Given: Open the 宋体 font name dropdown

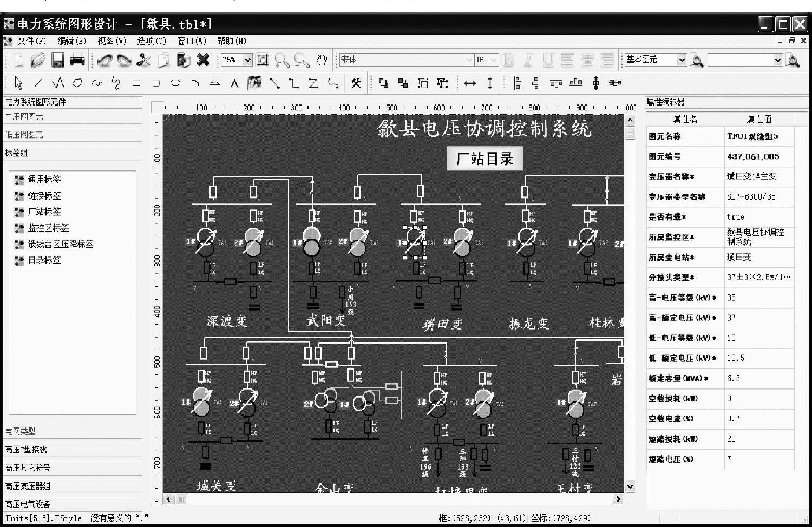Looking at the screenshot, I should pos(469,60).
